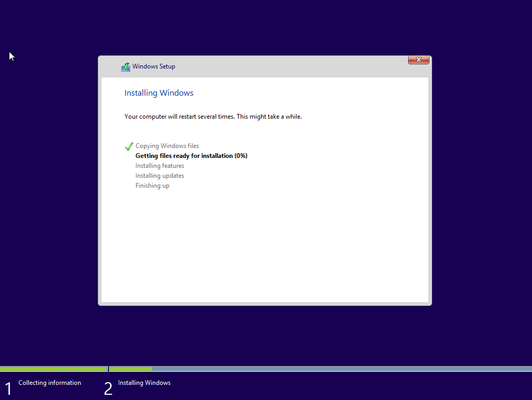The width and height of the screenshot is (532, 400).
Task: Click the Installing Windows progress bar
Action: tap(321, 369)
